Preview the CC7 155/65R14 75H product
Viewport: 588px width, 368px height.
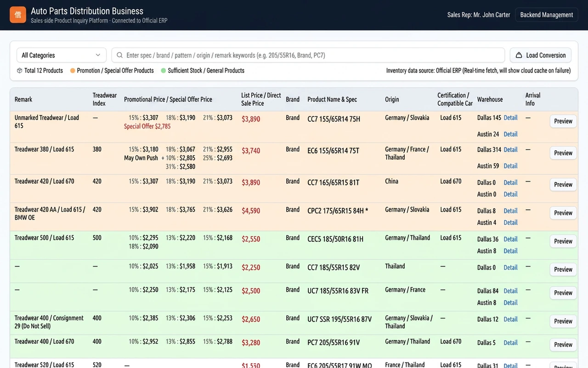(563, 121)
